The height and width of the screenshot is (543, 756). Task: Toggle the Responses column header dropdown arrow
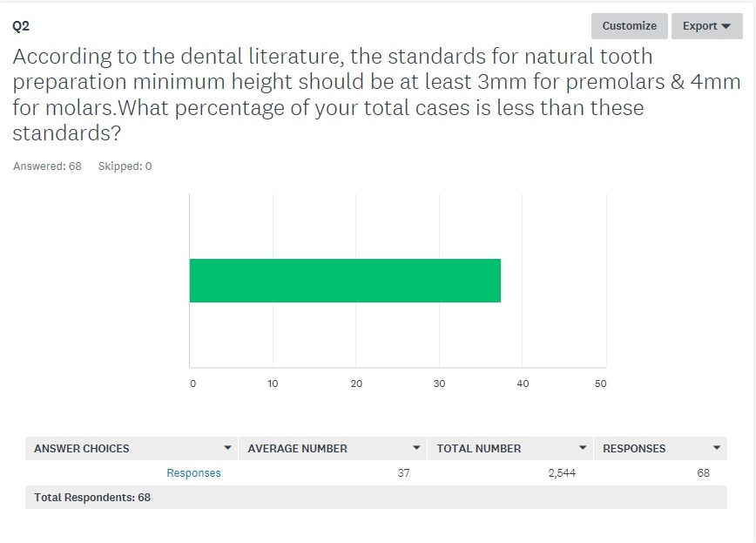[717, 448]
